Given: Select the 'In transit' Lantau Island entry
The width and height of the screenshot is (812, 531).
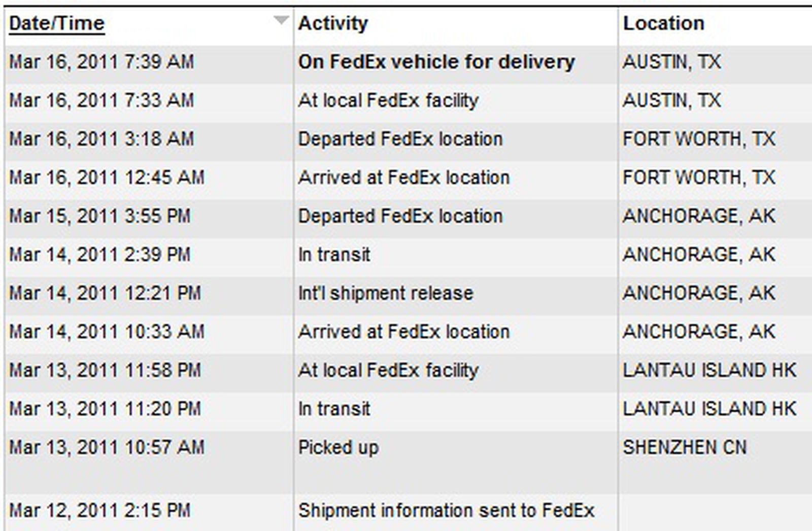Looking at the screenshot, I should pos(334,408).
